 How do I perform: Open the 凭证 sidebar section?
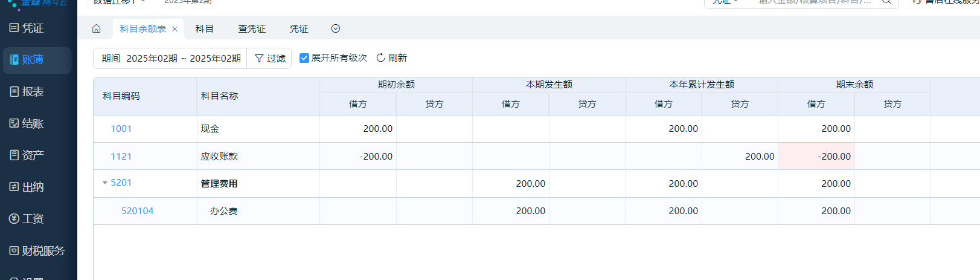tap(27, 28)
